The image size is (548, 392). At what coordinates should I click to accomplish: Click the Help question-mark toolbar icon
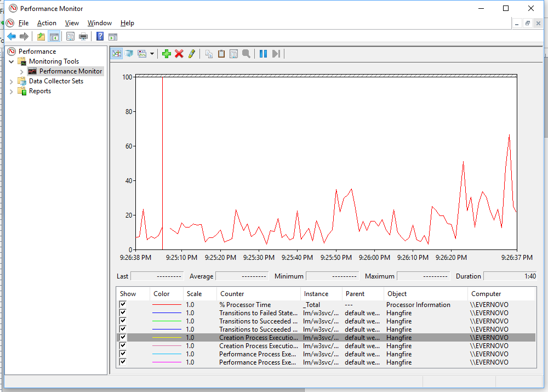(x=100, y=36)
